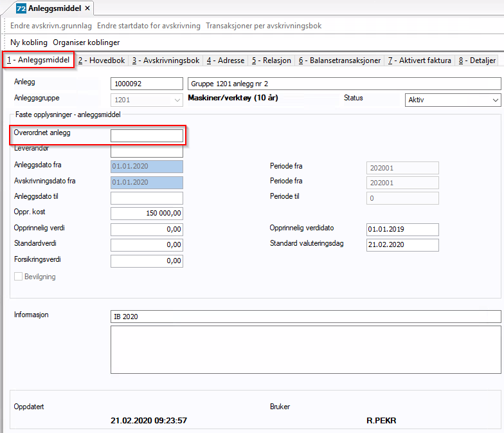Viewport: 504px width, 433px height.
Task: Close the Anleggsmiddel window tab
Action: click(x=87, y=8)
